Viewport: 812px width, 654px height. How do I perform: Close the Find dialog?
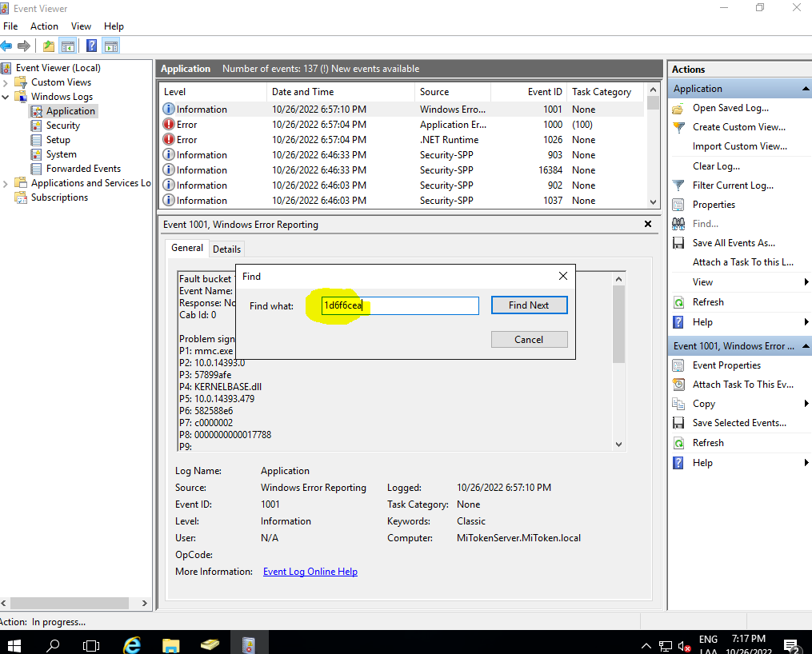point(563,277)
